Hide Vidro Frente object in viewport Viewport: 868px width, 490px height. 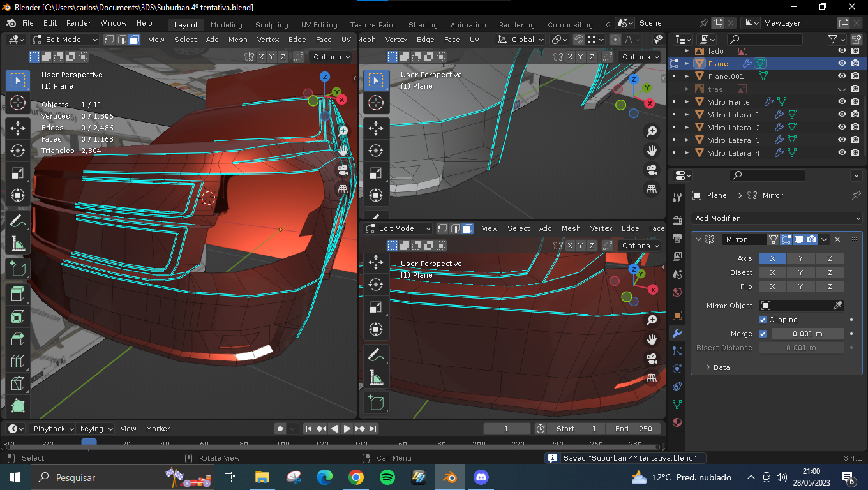(842, 101)
